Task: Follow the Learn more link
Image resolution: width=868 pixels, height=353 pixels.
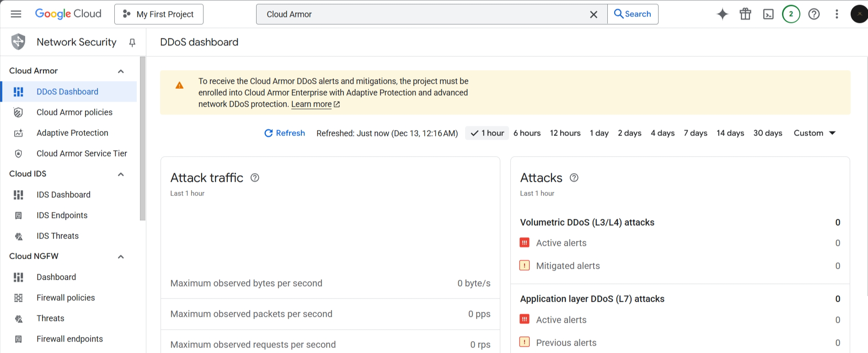Action: point(316,104)
